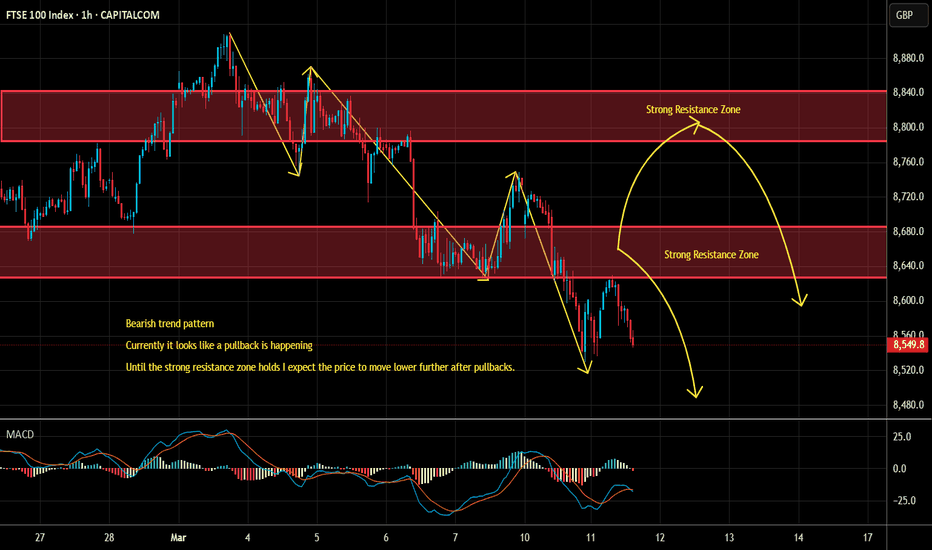Click the 8,520.0 price scale label
The image size is (932, 550).
click(908, 370)
